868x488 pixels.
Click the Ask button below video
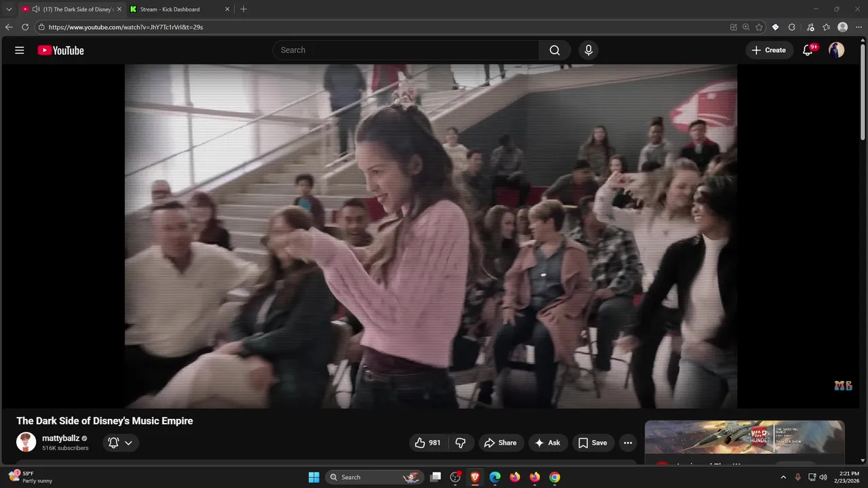click(x=547, y=443)
